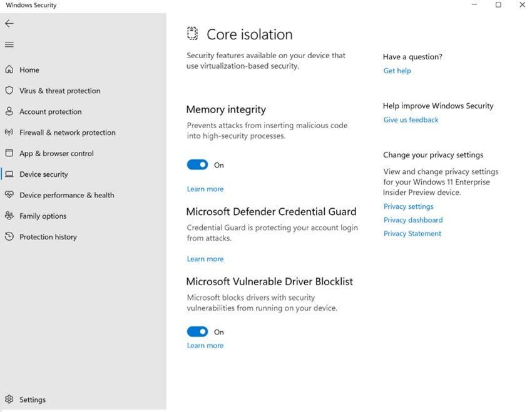Switch to the Virus & threat protection page
The image size is (532, 412).
click(59, 91)
